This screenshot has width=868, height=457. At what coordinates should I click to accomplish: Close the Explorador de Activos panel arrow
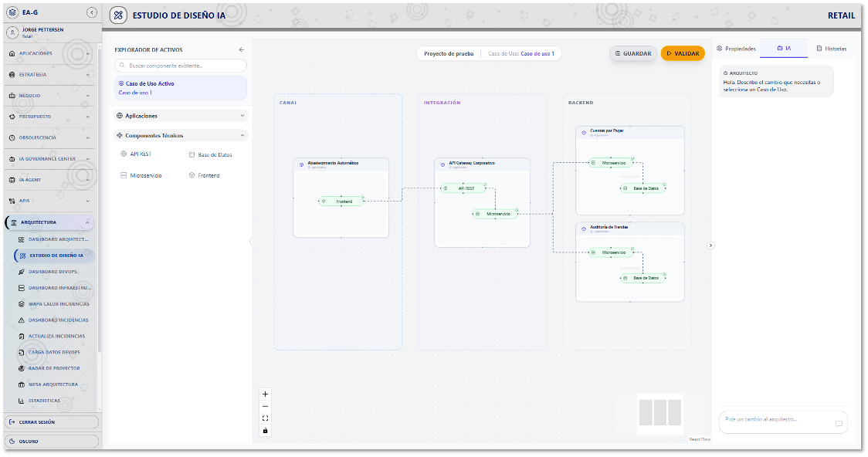[x=241, y=49]
